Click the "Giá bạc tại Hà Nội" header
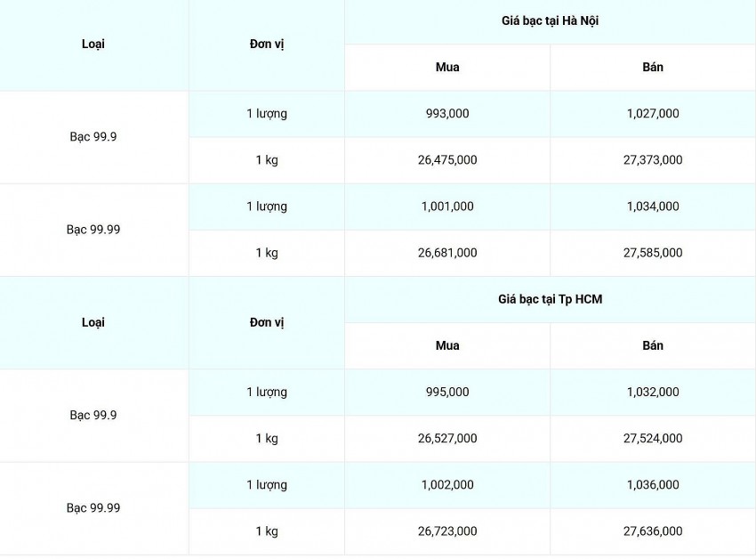Image resolution: width=756 pixels, height=559 pixels. [x=550, y=20]
